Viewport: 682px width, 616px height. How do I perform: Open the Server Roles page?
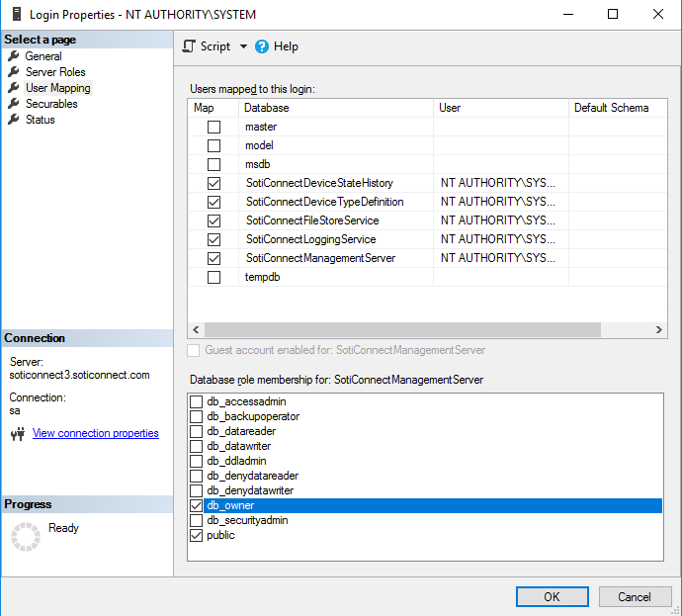55,72
